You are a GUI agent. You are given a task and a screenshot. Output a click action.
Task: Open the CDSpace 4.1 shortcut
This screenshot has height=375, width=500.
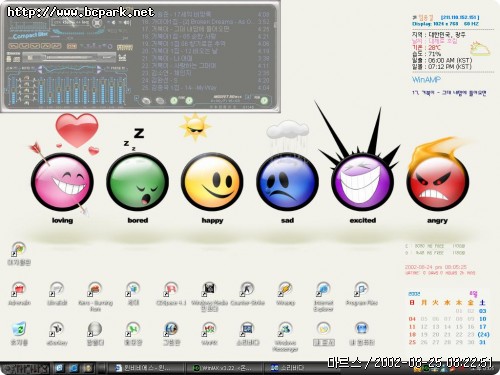(171, 293)
